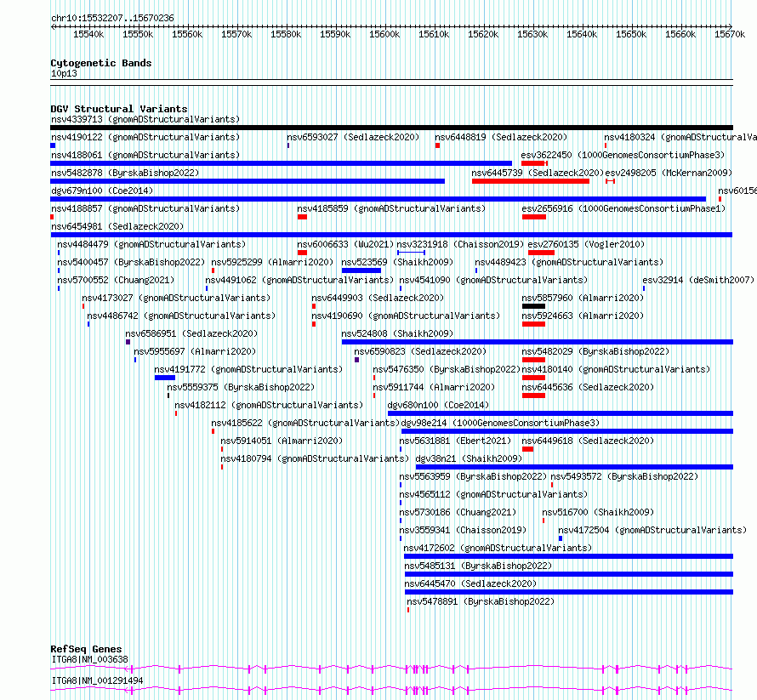Click the nsv4339713 black variant bar
This screenshot has height=700, width=757.
391,128
